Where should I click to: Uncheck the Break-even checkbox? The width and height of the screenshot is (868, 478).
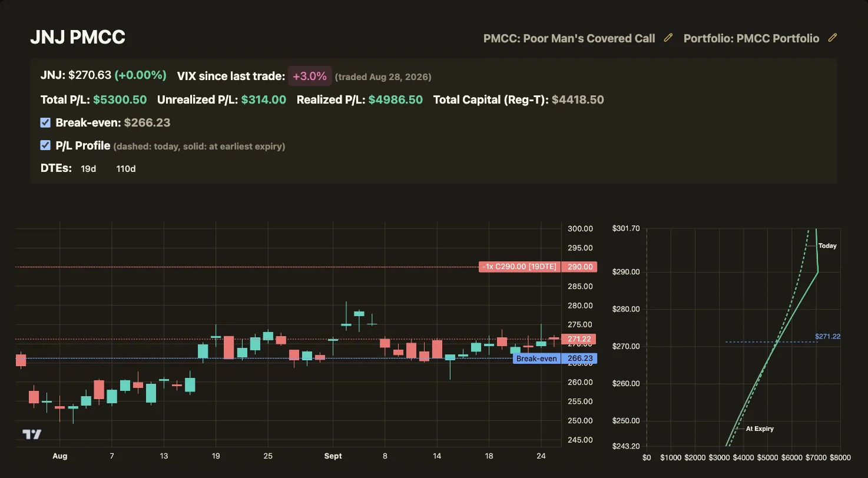coord(45,122)
